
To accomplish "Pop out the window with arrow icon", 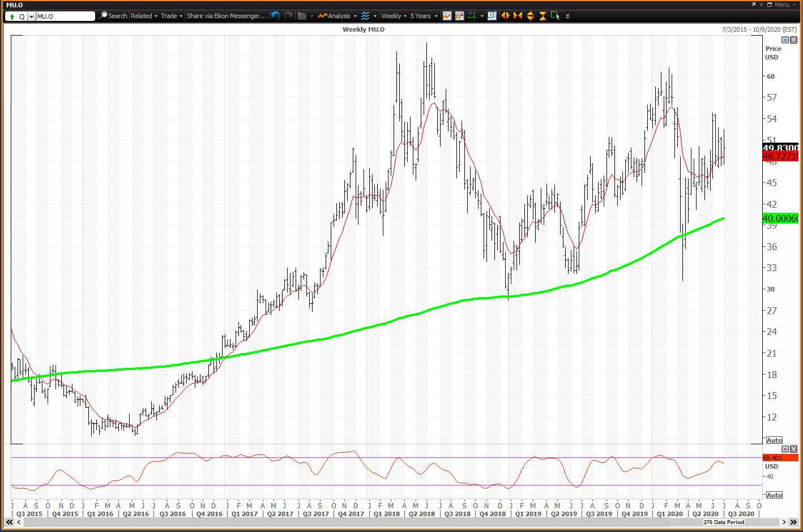I will 753,5.
